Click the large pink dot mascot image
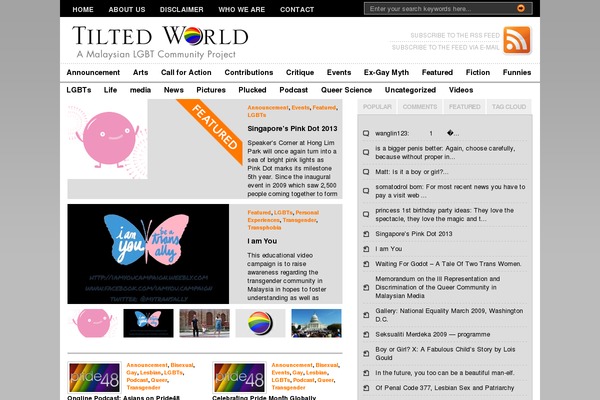Viewport: 600px width, 400px height. [108, 139]
